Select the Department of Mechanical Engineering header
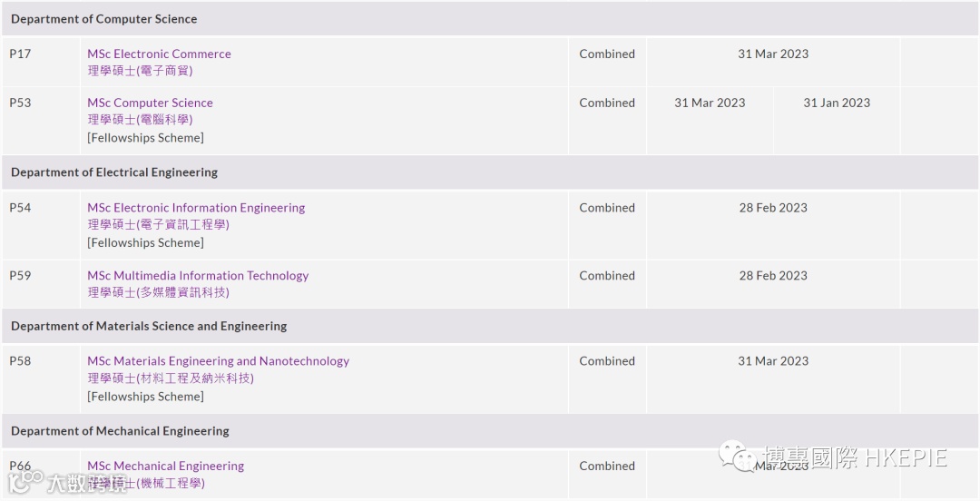 [x=120, y=431]
